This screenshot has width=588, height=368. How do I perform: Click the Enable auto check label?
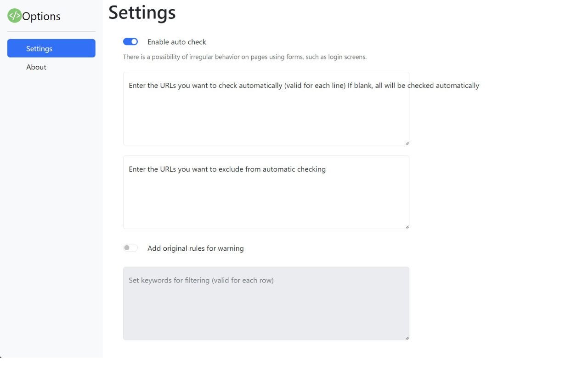(x=177, y=41)
